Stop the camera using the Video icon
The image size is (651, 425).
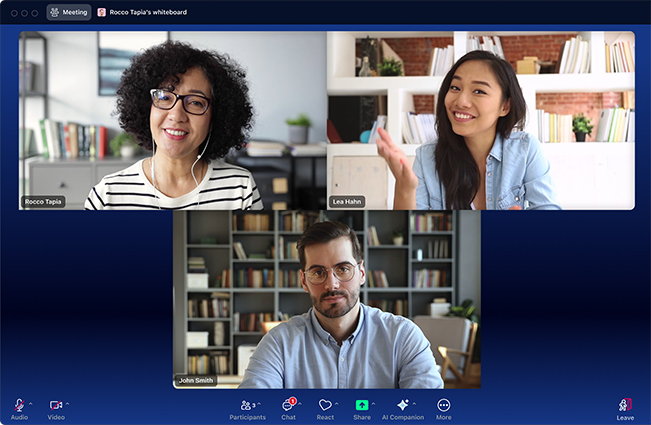click(55, 405)
